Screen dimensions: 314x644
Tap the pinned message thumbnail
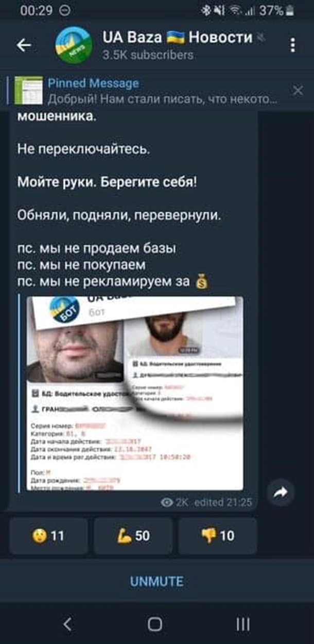(x=29, y=91)
